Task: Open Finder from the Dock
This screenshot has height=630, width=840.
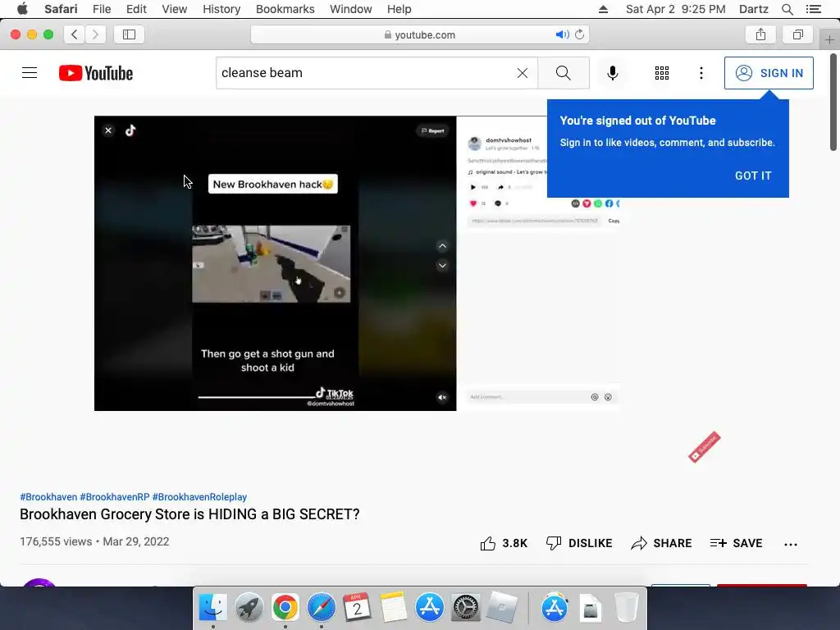Action: pos(212,608)
